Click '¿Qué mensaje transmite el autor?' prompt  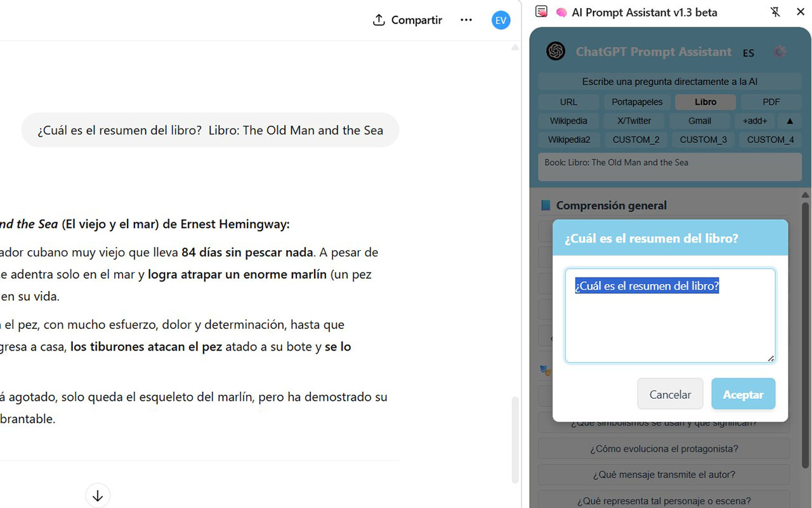664,475
